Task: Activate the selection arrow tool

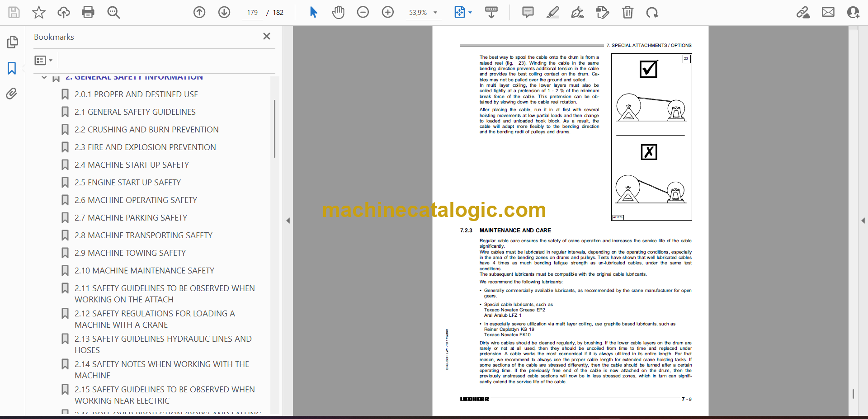Action: point(313,12)
